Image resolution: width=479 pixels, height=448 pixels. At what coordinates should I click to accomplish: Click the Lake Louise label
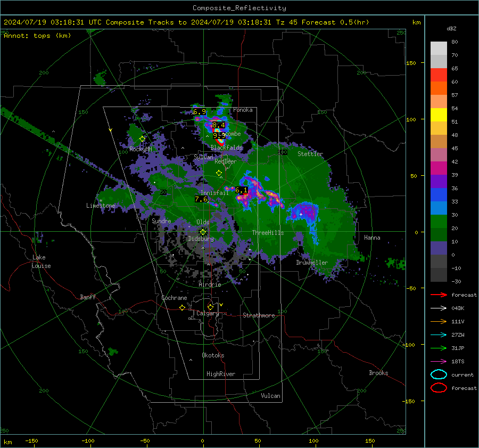41,262
